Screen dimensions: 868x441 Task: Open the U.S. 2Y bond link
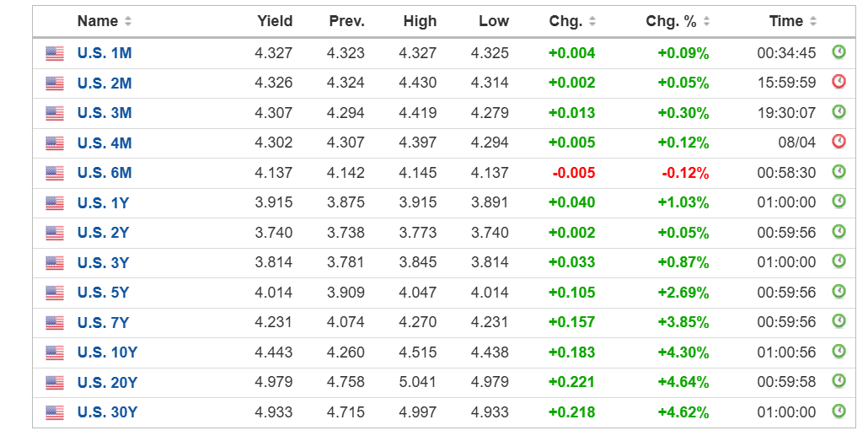103,233
